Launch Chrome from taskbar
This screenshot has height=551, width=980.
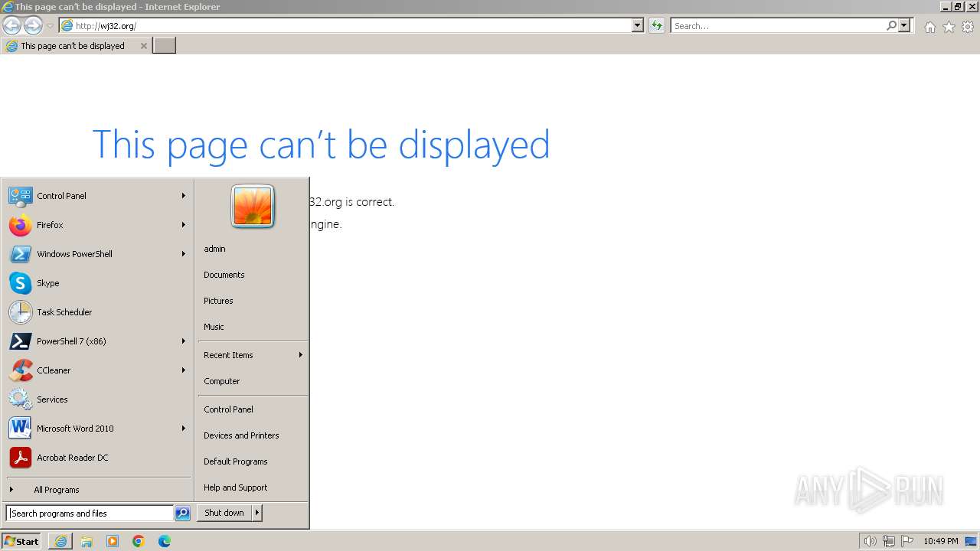(x=139, y=541)
